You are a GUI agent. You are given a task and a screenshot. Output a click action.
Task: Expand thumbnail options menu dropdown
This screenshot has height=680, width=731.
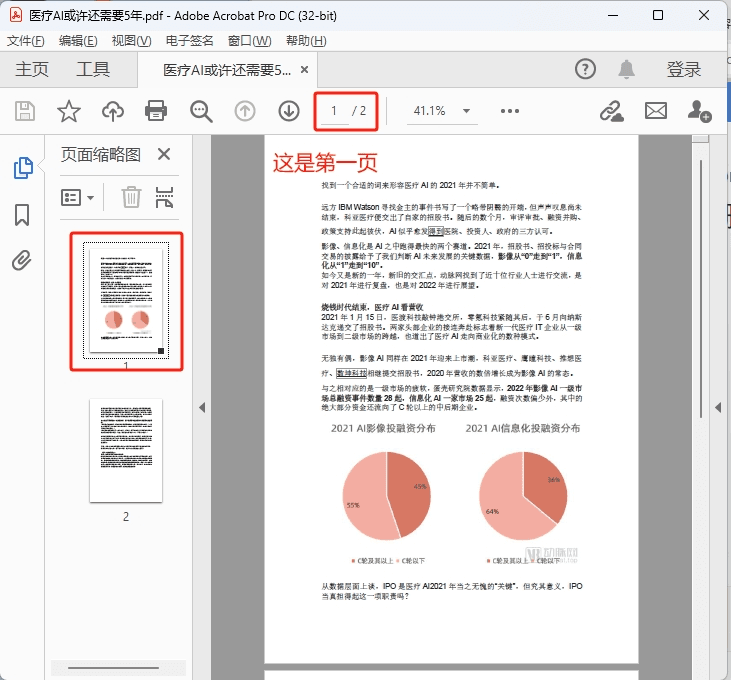(x=78, y=198)
